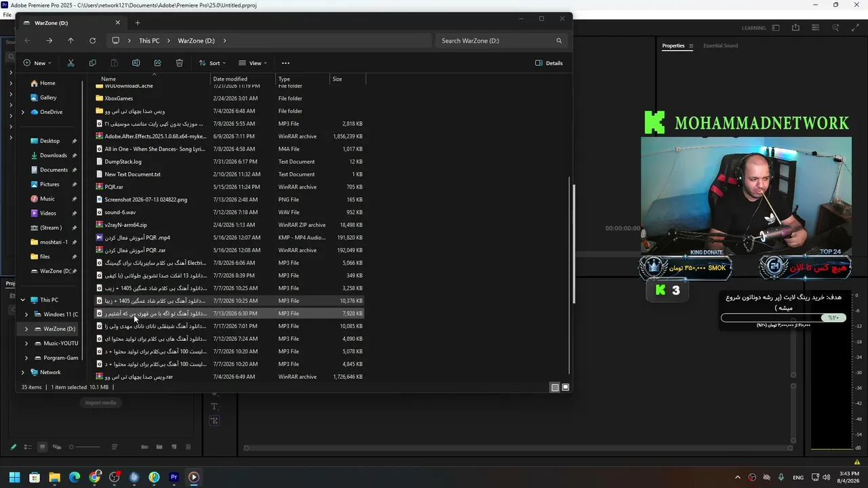Expand the Muzic-YOUTU drive node
The image size is (868, 488).
pyautogui.click(x=26, y=343)
